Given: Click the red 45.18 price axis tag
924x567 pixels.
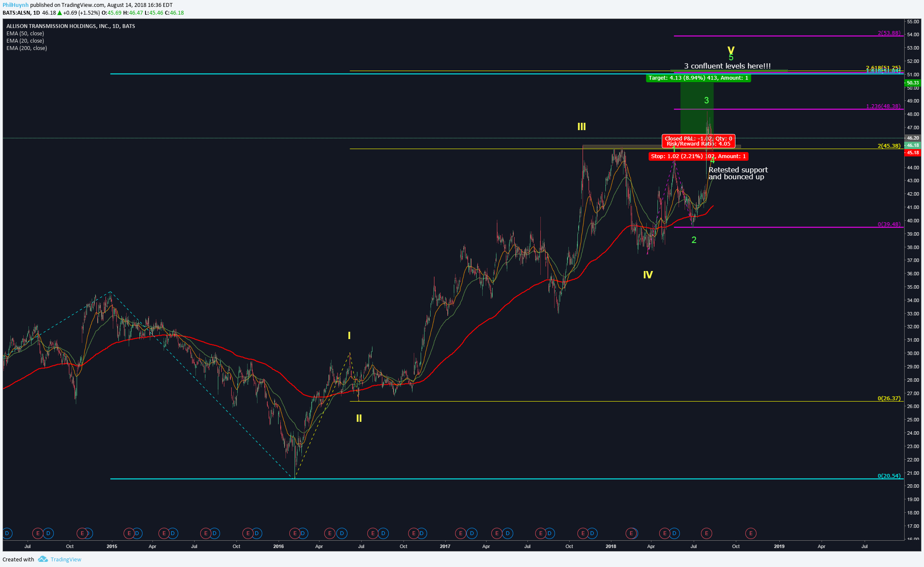Looking at the screenshot, I should pos(912,153).
